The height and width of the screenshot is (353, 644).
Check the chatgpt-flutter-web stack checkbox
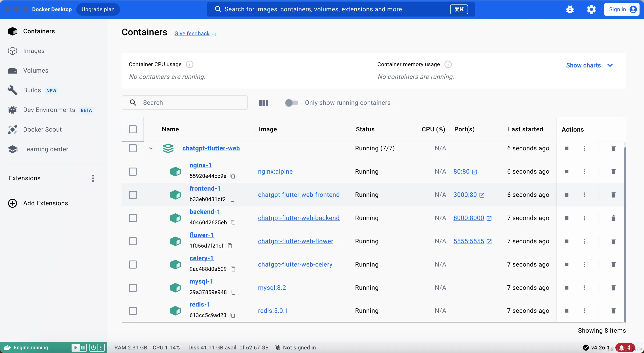pos(133,148)
